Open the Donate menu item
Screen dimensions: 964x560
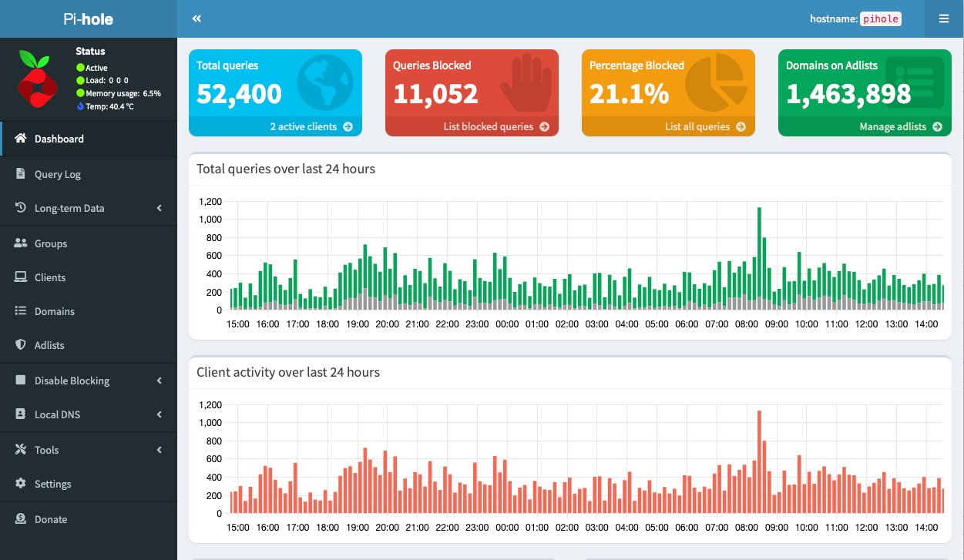pyautogui.click(x=51, y=519)
